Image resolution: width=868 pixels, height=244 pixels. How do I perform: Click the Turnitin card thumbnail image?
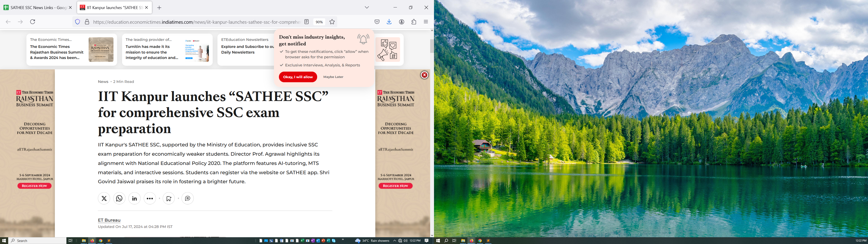(x=197, y=49)
